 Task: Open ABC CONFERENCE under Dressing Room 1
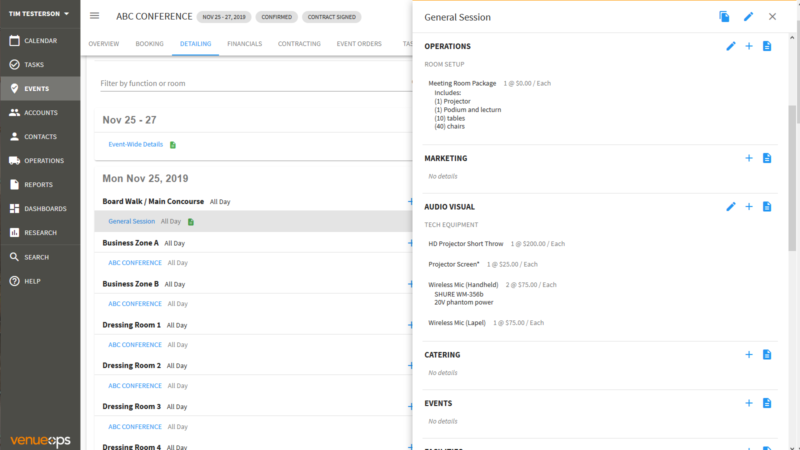coord(135,345)
